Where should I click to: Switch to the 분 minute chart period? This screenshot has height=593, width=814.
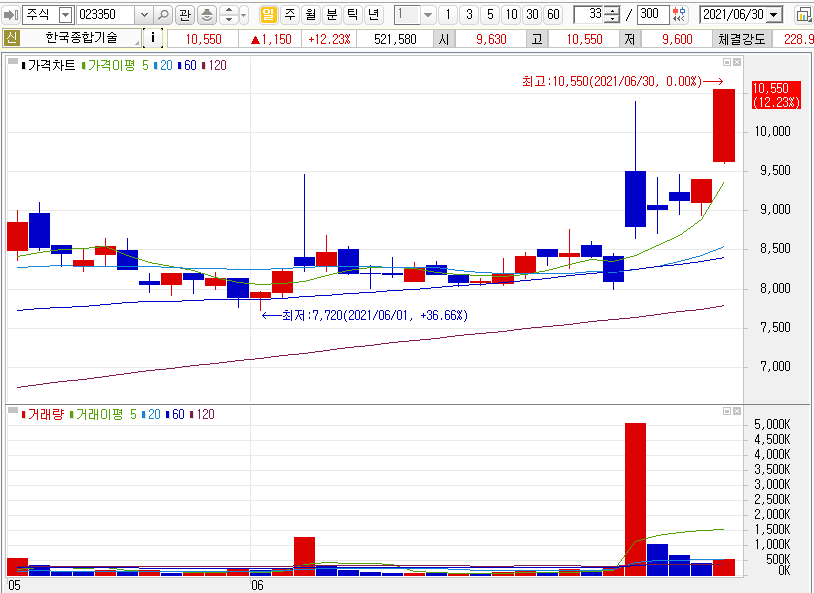click(x=331, y=15)
